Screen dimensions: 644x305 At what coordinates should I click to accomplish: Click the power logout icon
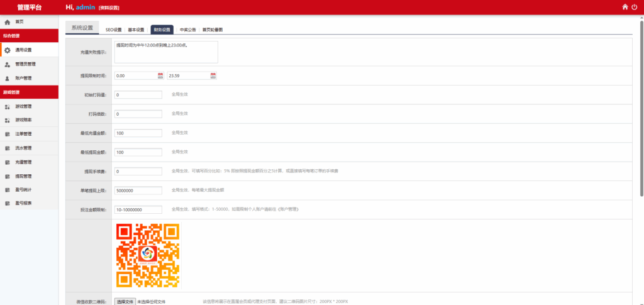click(x=635, y=7)
